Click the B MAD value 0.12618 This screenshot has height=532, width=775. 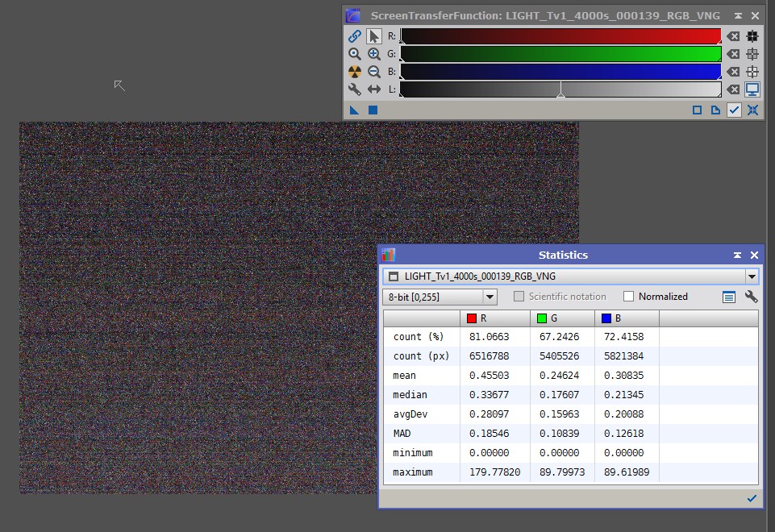click(x=623, y=433)
